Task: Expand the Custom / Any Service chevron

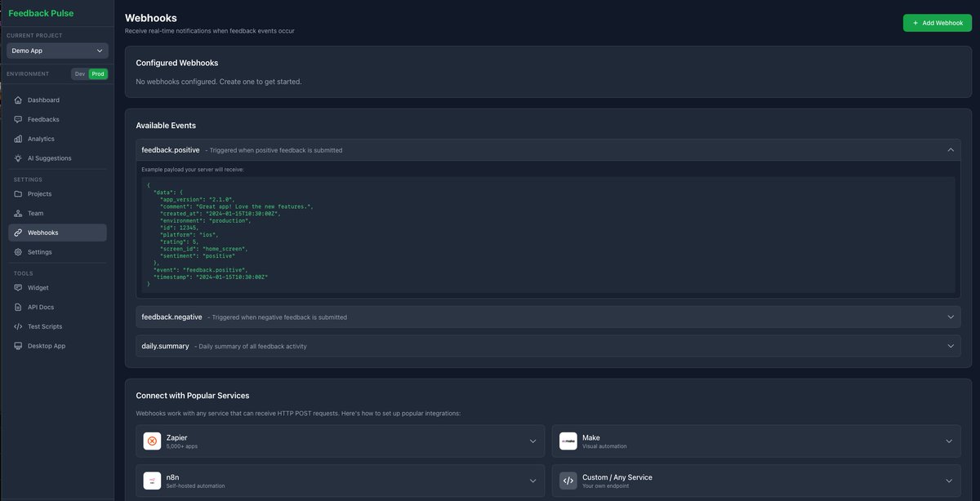Action: tap(949, 481)
